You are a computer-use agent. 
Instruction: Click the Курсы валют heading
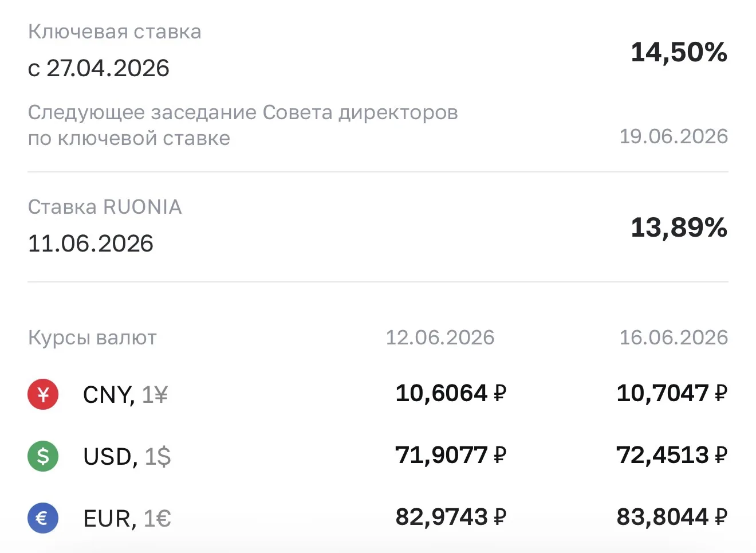pos(92,338)
